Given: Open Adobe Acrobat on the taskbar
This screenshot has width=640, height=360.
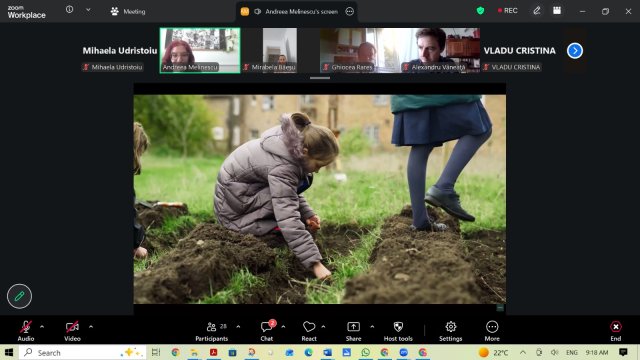Looking at the screenshot, I should 213,352.
